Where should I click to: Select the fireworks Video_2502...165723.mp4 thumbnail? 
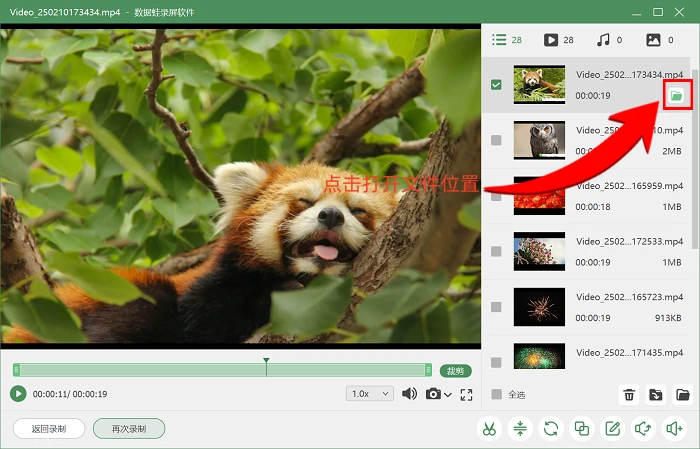pyautogui.click(x=539, y=307)
